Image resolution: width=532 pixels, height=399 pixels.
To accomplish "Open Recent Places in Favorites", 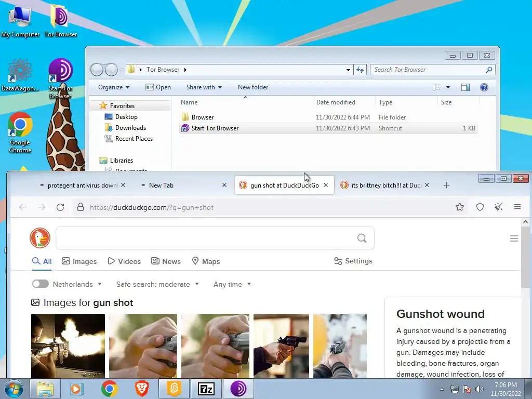I will pyautogui.click(x=129, y=138).
